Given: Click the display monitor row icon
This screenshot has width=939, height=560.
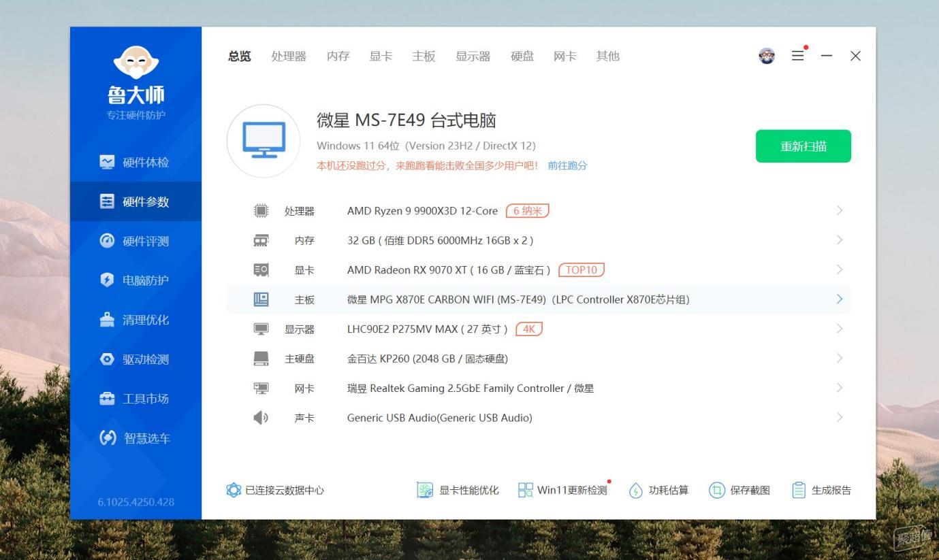Looking at the screenshot, I should (261, 329).
